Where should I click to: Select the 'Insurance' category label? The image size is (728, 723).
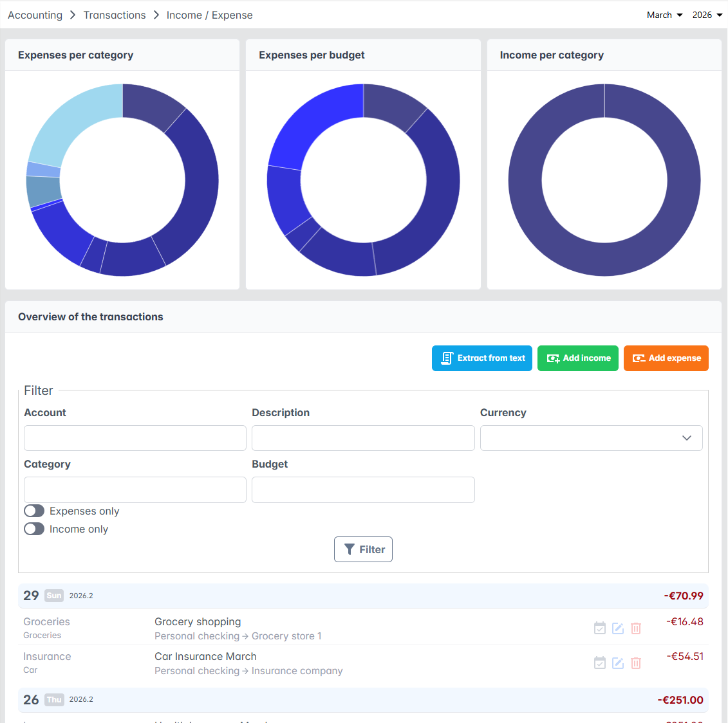[48, 657]
